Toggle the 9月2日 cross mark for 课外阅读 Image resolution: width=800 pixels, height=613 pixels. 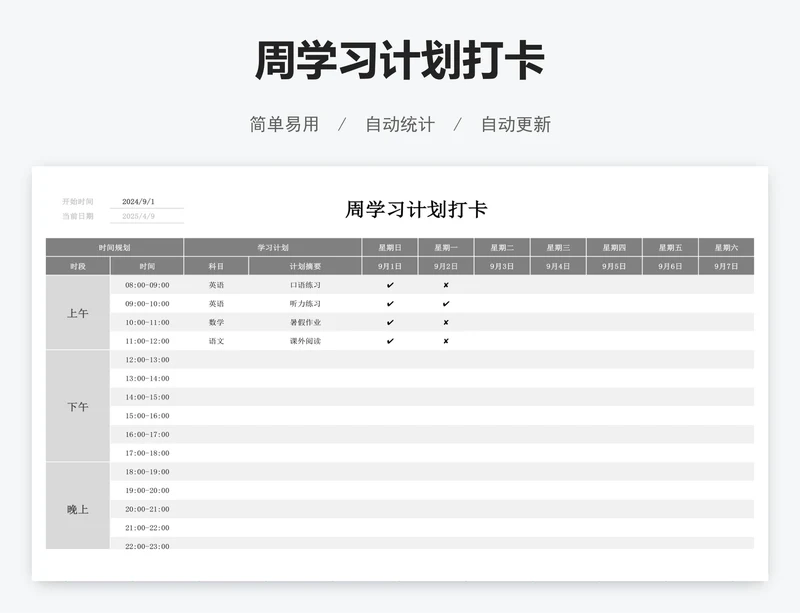tap(446, 341)
